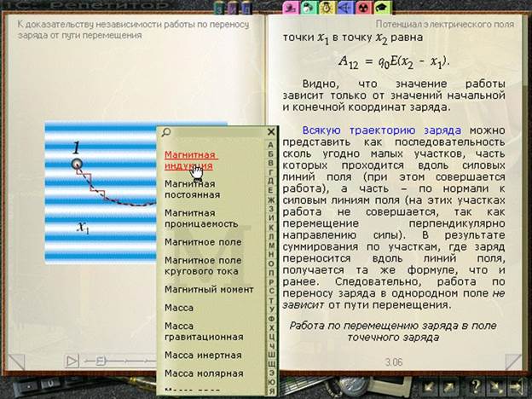Select the term Масса инертная

pos(203,356)
